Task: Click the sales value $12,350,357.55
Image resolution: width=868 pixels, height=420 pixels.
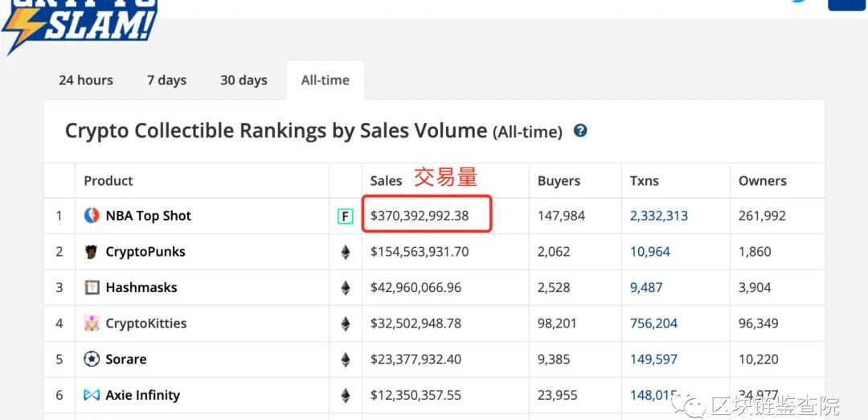Action: pyautogui.click(x=416, y=396)
